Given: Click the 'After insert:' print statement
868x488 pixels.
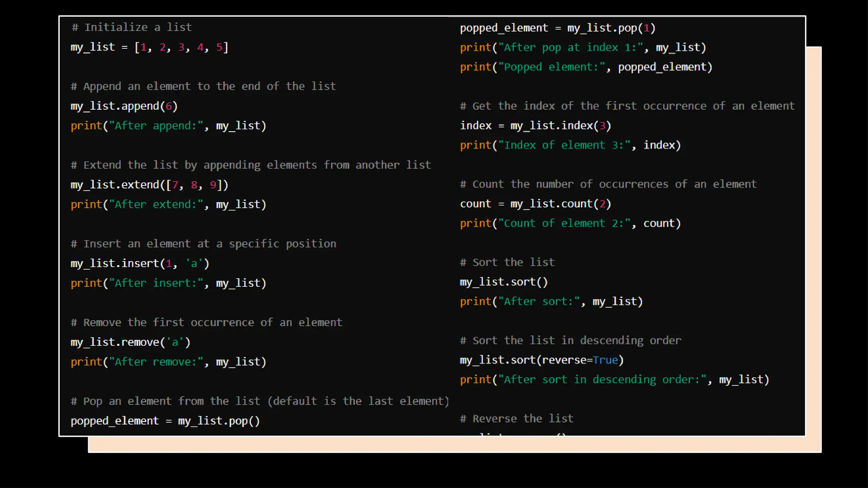Looking at the screenshot, I should pyautogui.click(x=168, y=283).
